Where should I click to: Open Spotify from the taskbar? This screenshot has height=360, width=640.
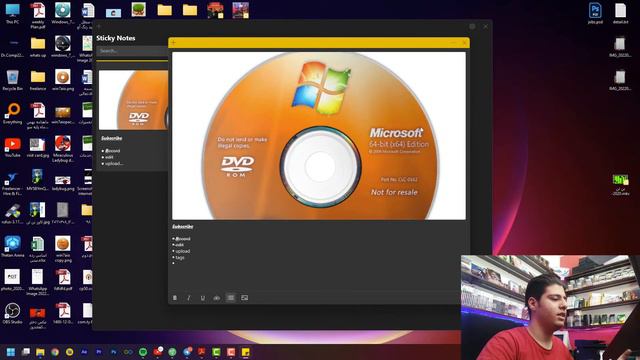pos(143,352)
